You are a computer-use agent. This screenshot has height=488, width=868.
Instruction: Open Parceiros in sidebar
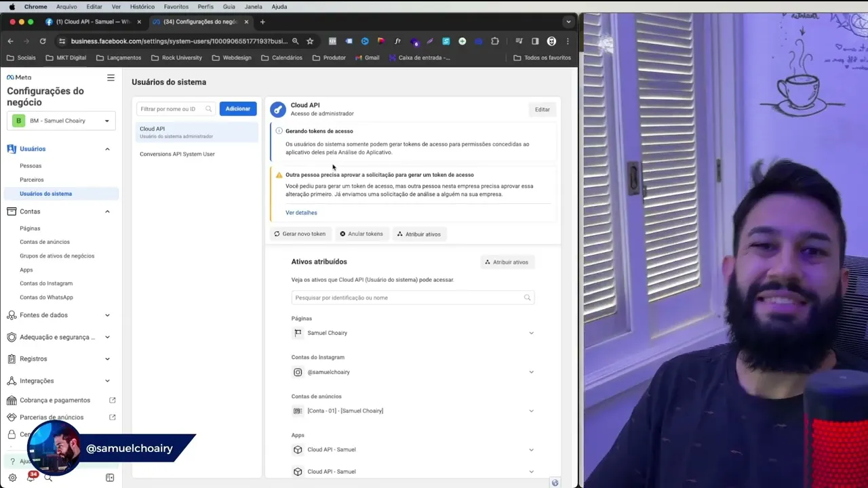[32, 180]
